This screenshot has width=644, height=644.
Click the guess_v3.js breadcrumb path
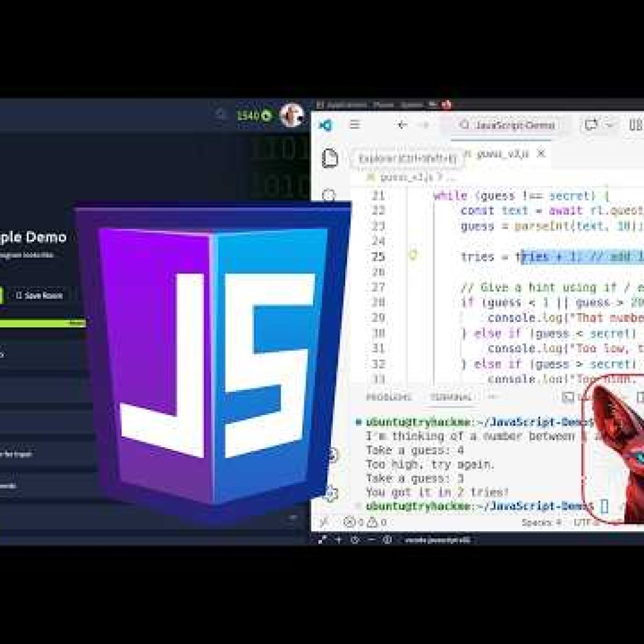pyautogui.click(x=406, y=177)
